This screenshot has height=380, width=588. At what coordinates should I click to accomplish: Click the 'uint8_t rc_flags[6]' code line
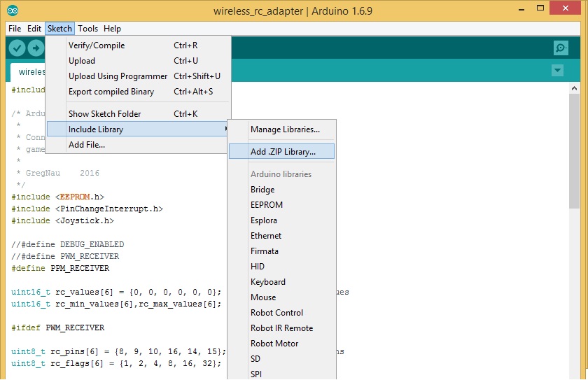tap(116, 363)
